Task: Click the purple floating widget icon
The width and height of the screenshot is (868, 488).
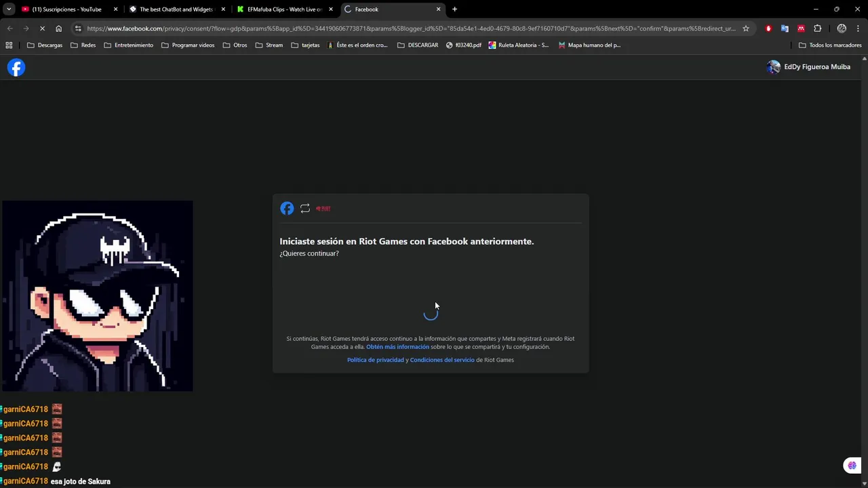Action: click(852, 465)
